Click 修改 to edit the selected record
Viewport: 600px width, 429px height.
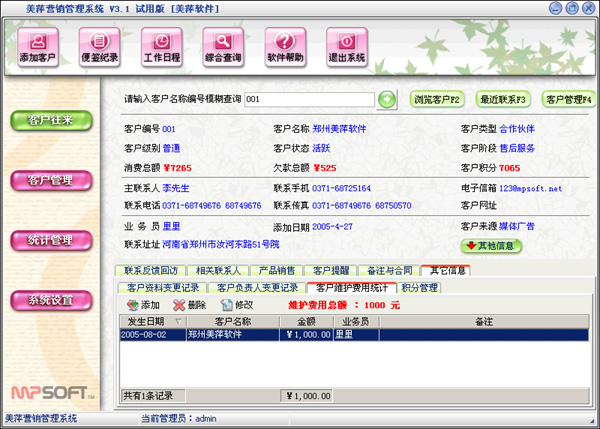pos(237,305)
